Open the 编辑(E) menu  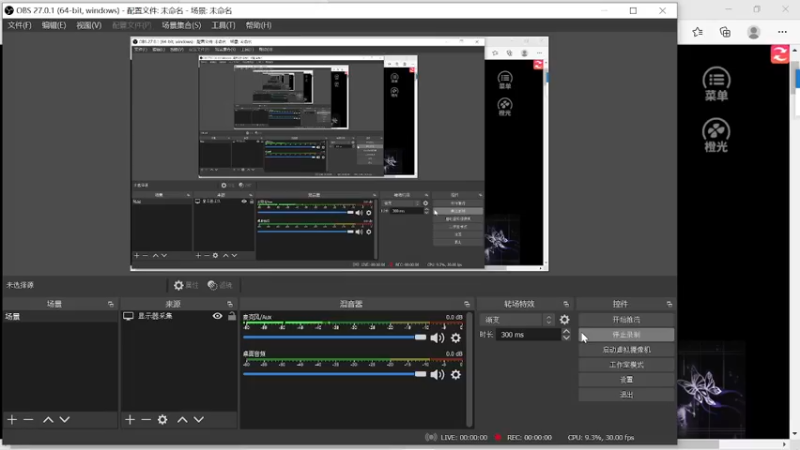(54, 25)
